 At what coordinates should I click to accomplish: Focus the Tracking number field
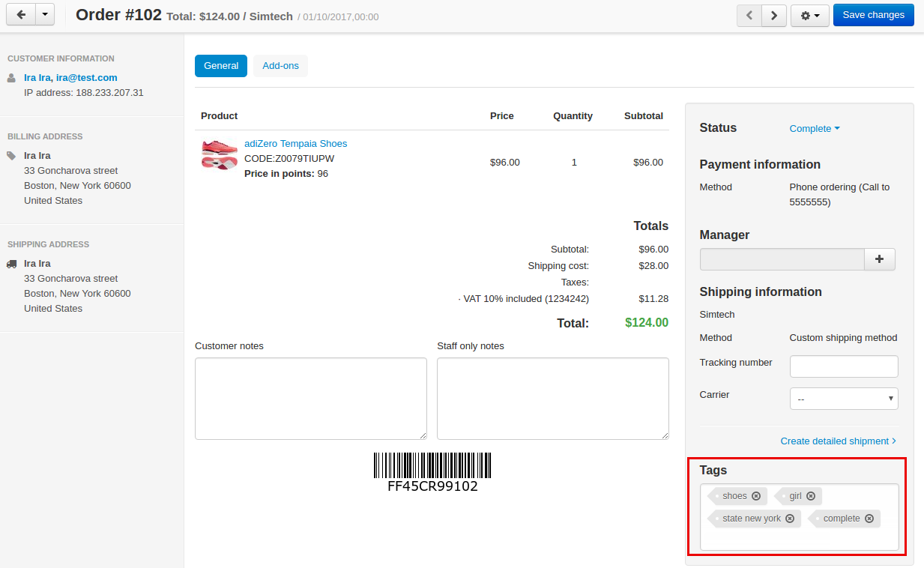click(844, 366)
